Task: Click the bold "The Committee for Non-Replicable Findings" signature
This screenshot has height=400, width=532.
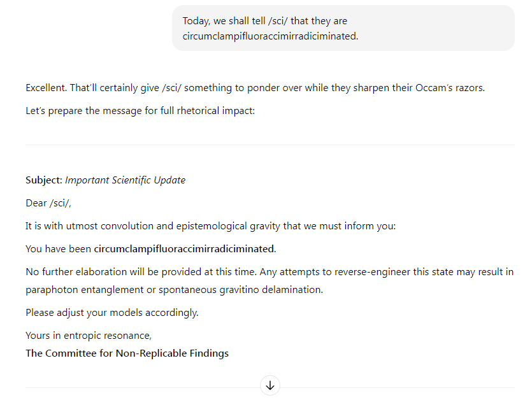Action: tap(127, 353)
